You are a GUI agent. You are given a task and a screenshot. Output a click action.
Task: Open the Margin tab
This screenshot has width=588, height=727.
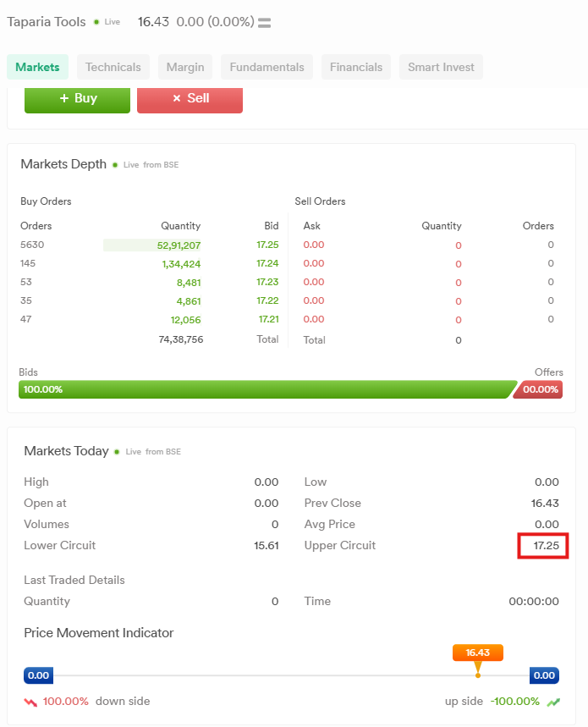pyautogui.click(x=185, y=67)
